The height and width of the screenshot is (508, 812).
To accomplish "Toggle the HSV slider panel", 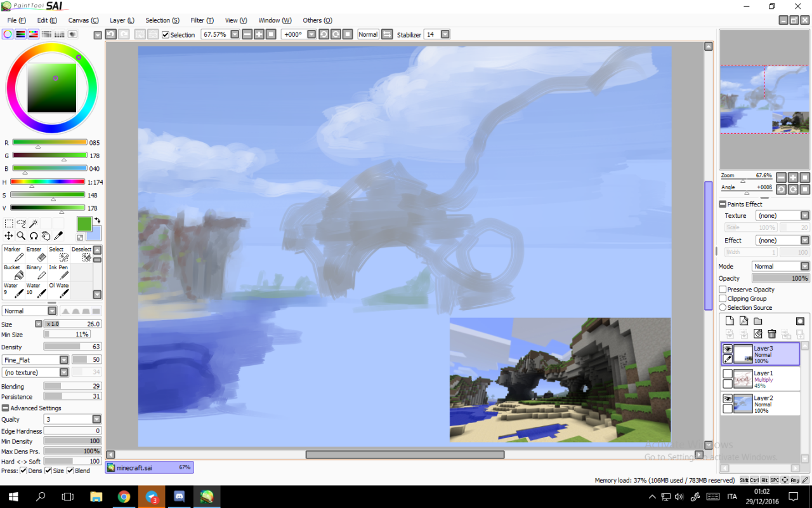I will coord(34,34).
